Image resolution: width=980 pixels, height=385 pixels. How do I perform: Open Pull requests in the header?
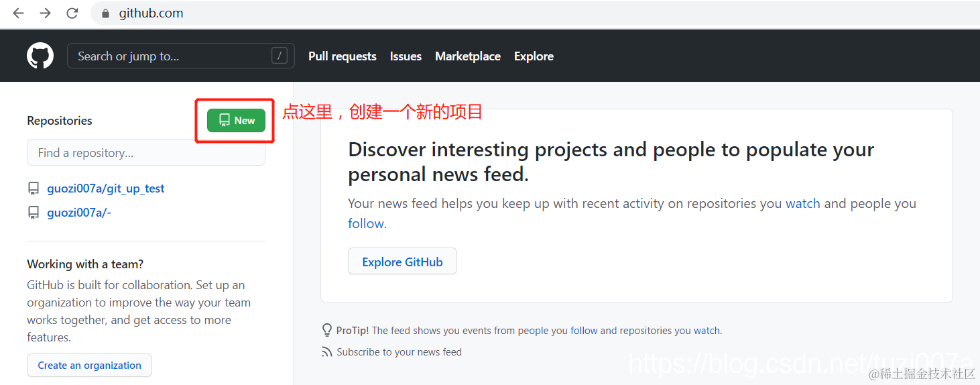[x=343, y=56]
